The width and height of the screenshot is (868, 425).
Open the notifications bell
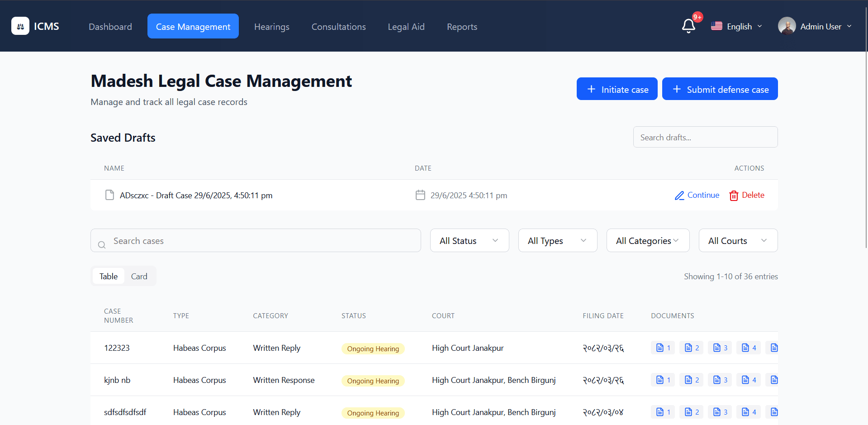pyautogui.click(x=688, y=26)
